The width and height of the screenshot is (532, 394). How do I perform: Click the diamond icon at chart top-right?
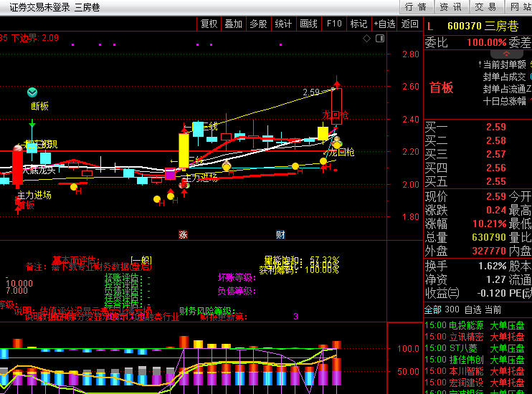366,38
